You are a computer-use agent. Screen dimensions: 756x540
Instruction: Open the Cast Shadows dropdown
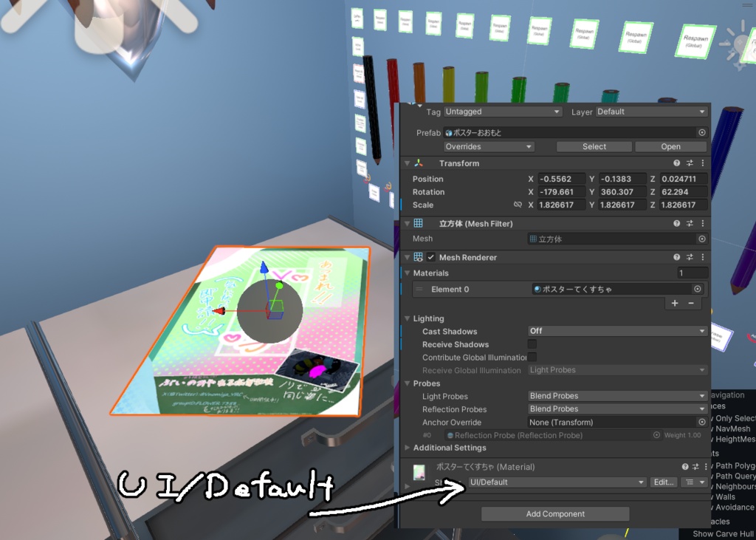click(x=618, y=331)
